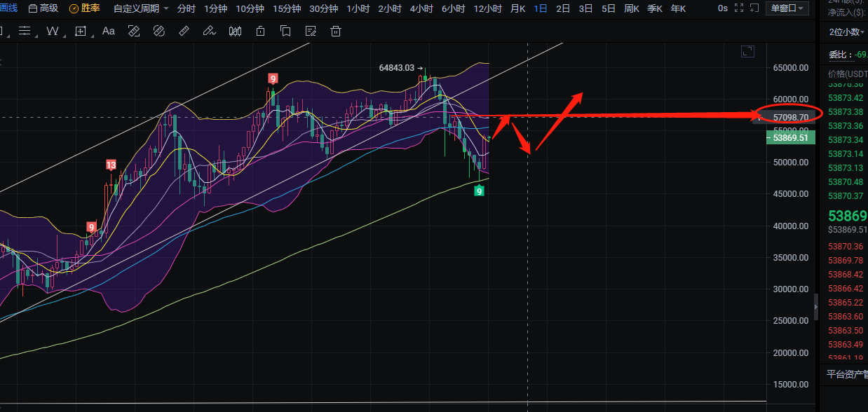Click the 价格(USDT) column header
Screen dimensions: 868x412
click(848, 74)
